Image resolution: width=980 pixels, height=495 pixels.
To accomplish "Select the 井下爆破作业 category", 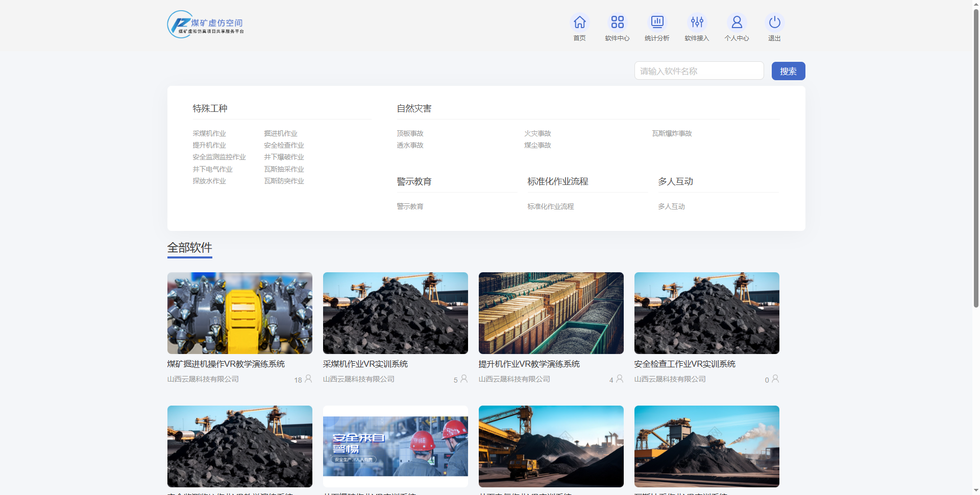I will point(284,157).
